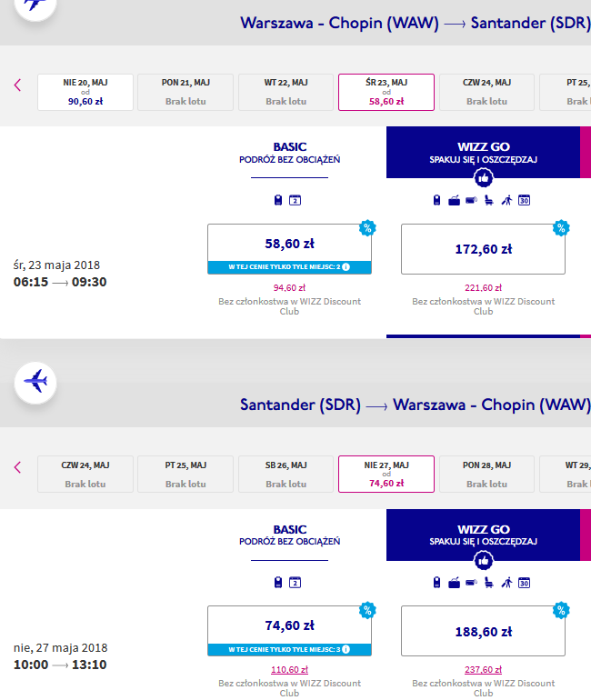
Task: Click discount percent badge on 58,60 zł fare
Action: pos(367,228)
